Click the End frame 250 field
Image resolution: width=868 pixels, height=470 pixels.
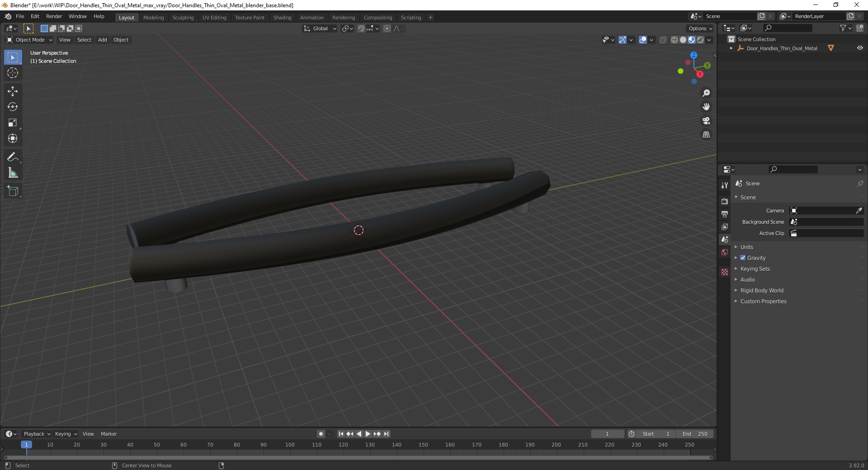695,434
